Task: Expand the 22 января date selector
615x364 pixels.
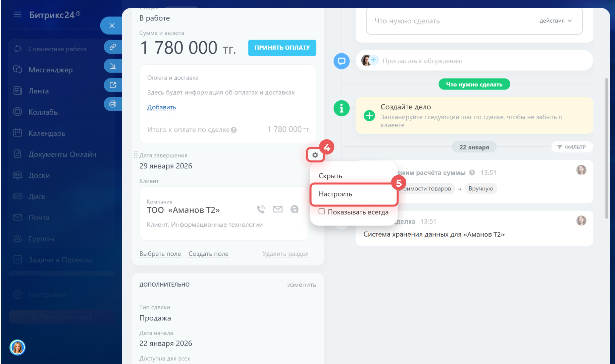Action: (x=474, y=147)
